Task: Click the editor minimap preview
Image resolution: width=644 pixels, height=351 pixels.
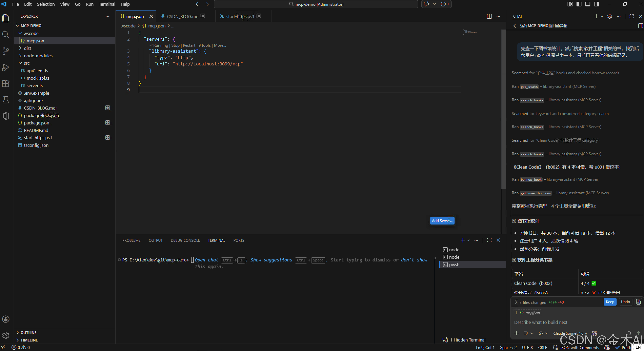Action: 470,32
